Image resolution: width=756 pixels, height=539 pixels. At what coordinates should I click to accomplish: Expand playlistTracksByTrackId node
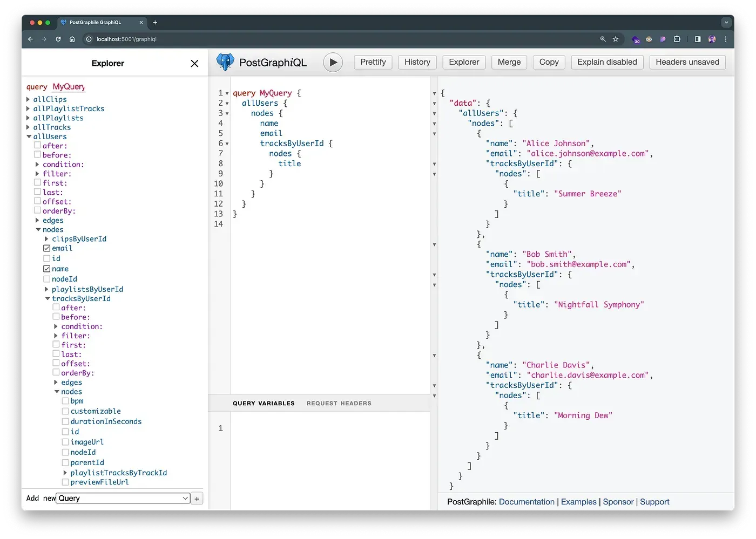(x=65, y=473)
